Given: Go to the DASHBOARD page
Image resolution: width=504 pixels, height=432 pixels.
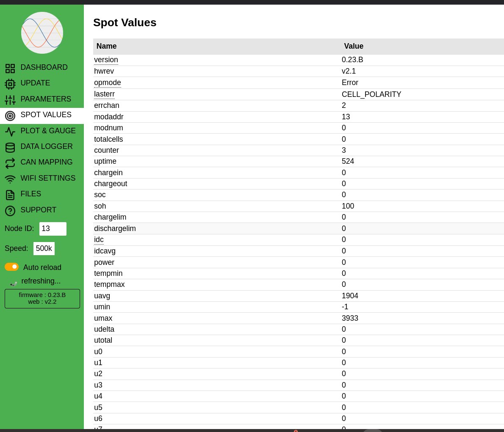Looking at the screenshot, I should 44,68.
